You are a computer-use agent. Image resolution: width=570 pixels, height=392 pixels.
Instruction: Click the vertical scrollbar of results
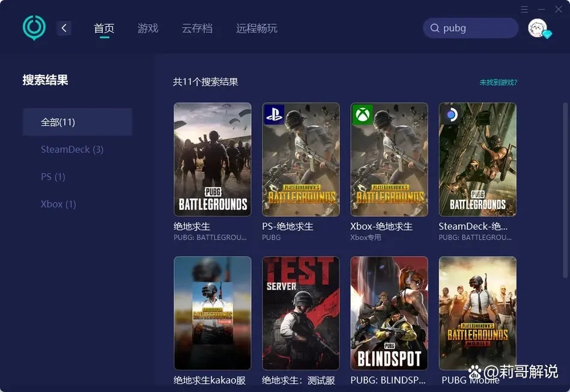click(565, 190)
